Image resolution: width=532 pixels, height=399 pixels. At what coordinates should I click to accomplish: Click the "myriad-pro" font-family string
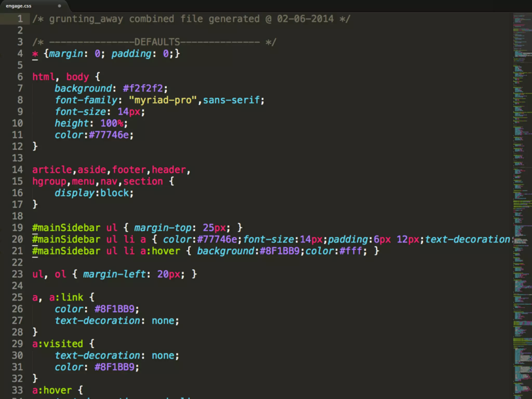(163, 100)
